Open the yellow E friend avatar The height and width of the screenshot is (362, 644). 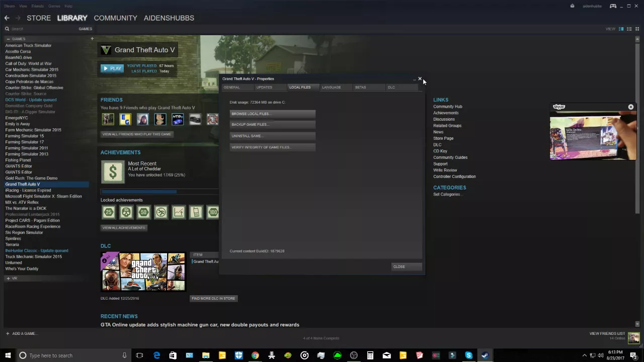tap(125, 119)
